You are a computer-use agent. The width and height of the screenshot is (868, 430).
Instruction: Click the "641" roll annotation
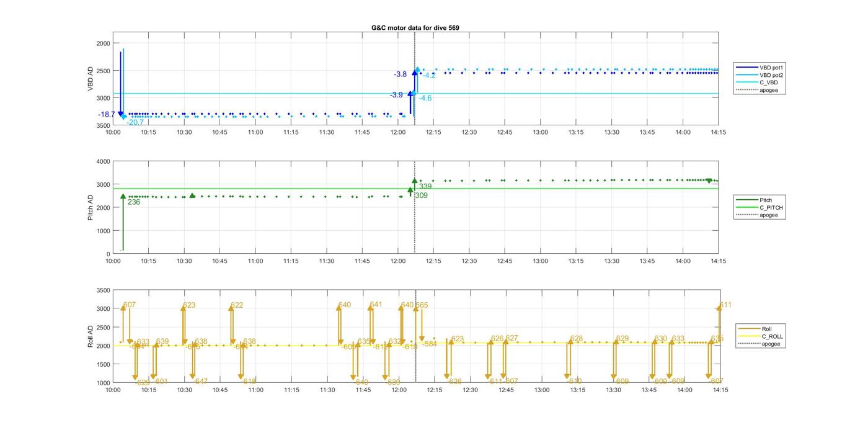[376, 305]
